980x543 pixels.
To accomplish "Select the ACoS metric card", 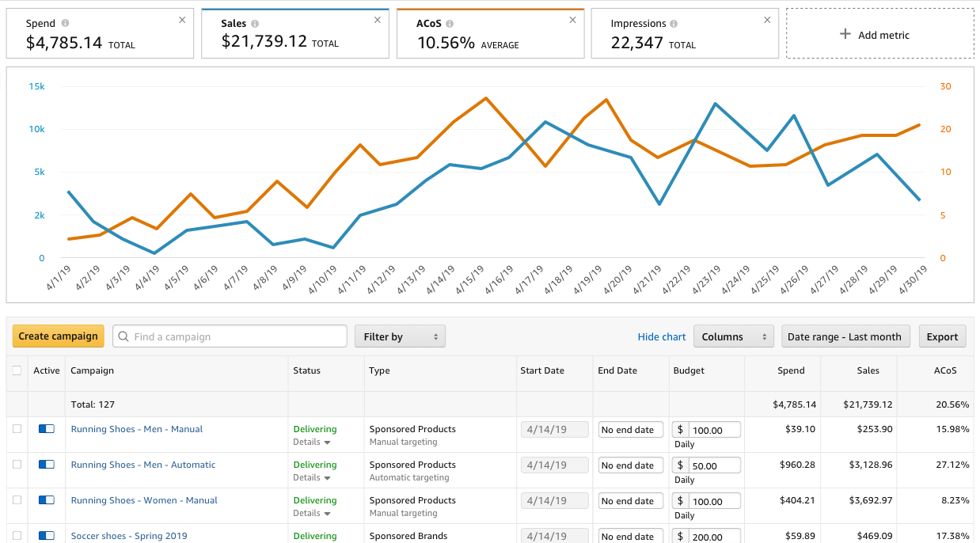I will [x=490, y=35].
